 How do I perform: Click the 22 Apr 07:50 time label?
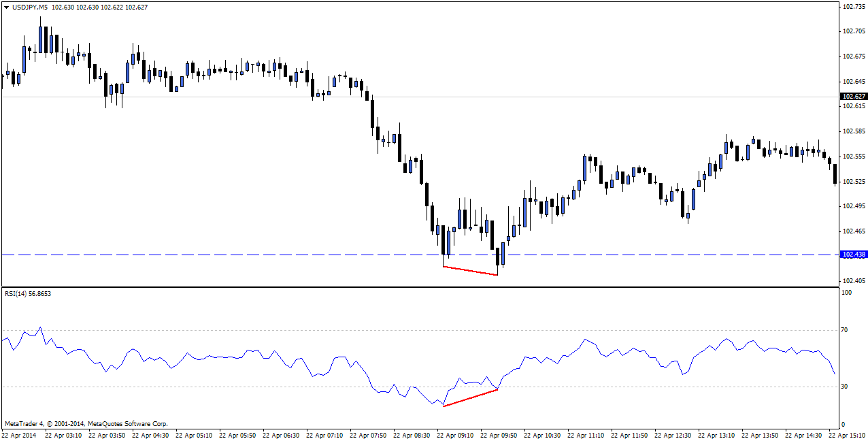369,435
